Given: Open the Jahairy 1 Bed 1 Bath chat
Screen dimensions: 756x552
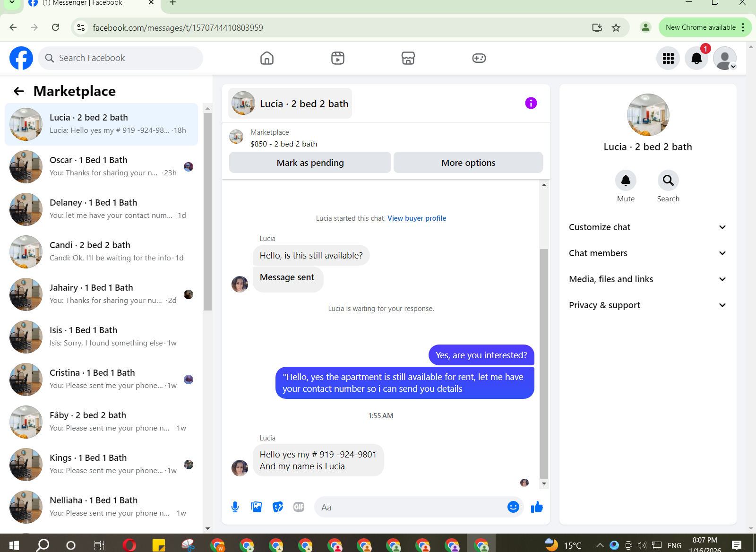Looking at the screenshot, I should 102,294.
